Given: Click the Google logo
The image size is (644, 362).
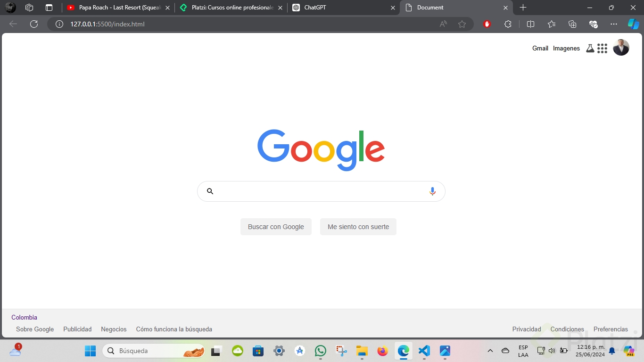Looking at the screenshot, I should point(321,150).
